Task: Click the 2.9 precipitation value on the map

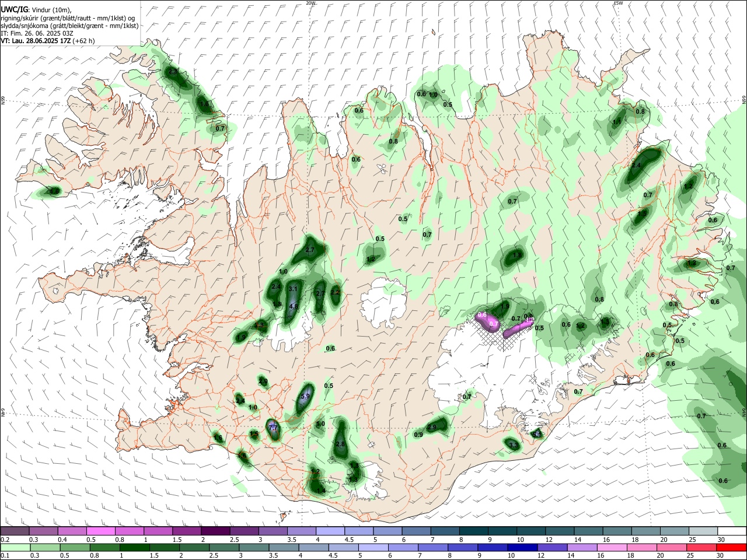Action: [432, 427]
